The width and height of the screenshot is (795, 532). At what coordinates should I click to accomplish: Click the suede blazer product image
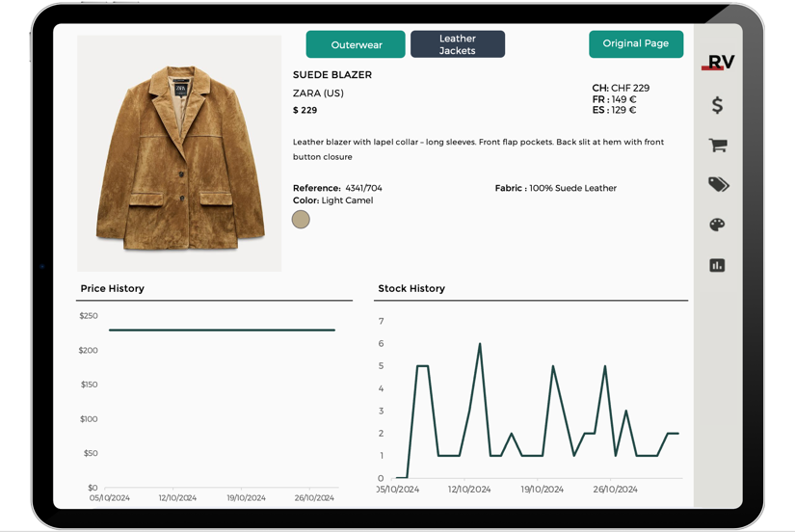pos(179,153)
